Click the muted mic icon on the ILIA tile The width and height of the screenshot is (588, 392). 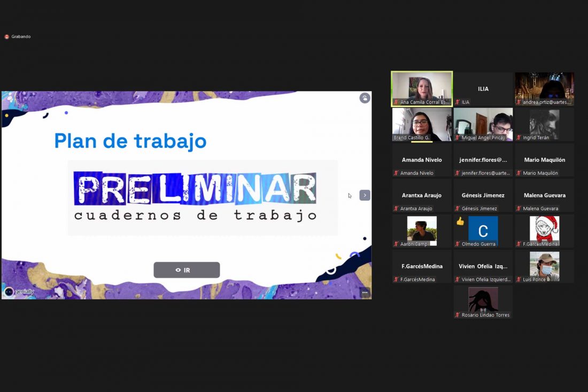(x=458, y=102)
